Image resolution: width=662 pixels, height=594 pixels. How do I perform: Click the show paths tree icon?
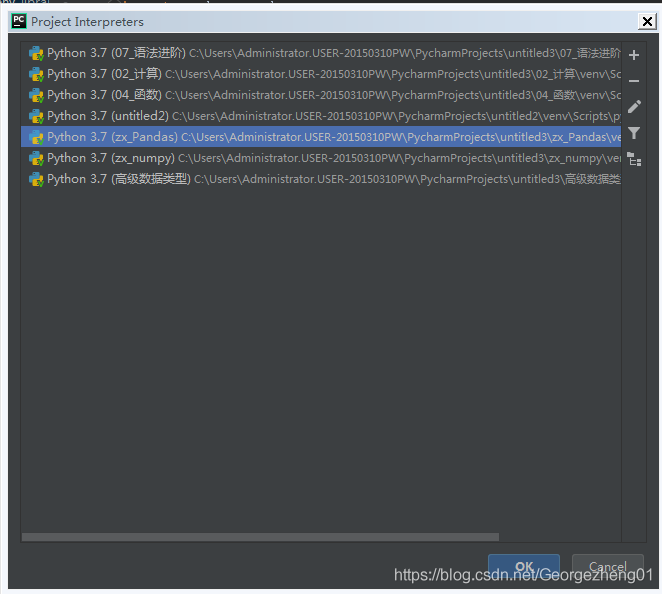tap(634, 159)
